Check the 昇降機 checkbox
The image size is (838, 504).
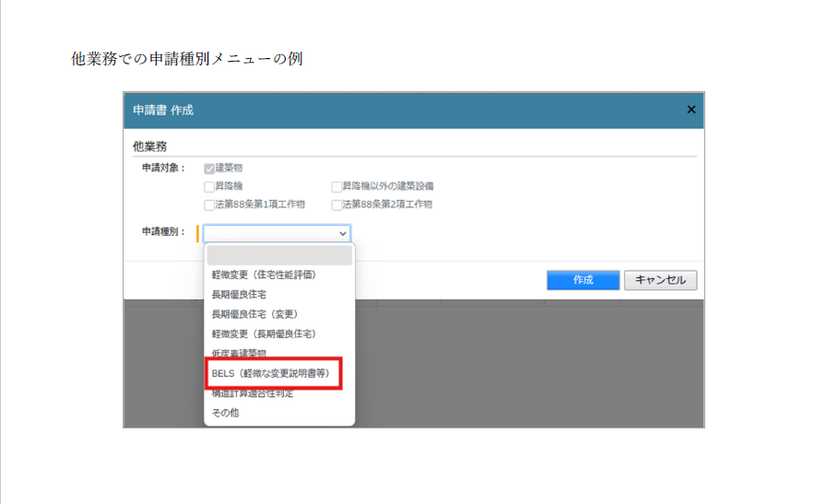[209, 186]
